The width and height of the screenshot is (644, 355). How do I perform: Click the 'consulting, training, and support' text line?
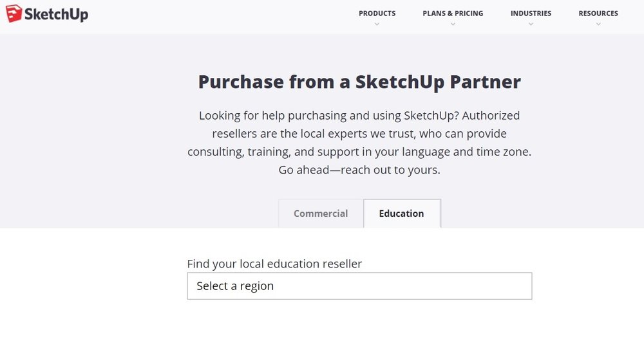(359, 152)
